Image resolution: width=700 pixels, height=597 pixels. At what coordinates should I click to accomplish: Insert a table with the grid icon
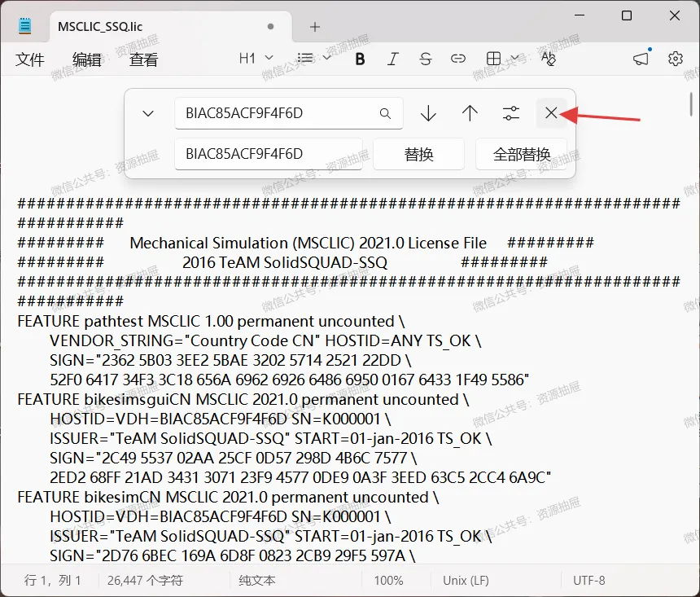click(493, 58)
